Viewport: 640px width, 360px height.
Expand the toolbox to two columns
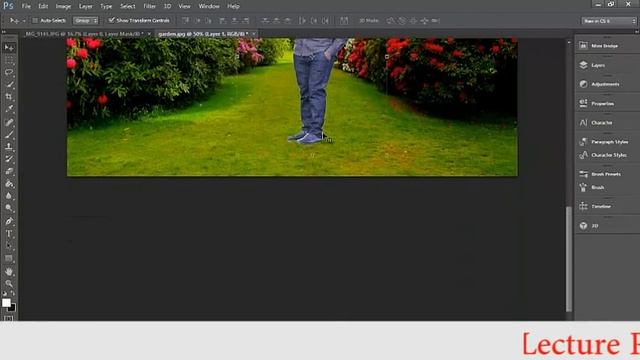4,31
